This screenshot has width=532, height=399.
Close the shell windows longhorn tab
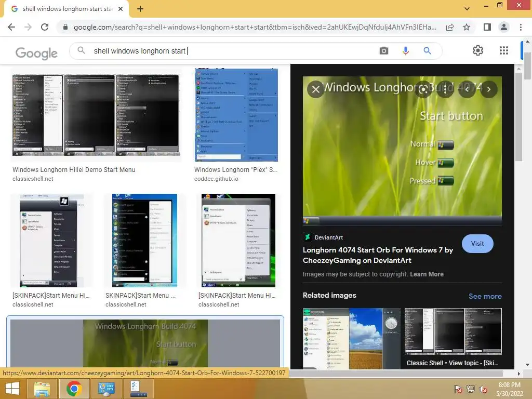pyautogui.click(x=121, y=9)
